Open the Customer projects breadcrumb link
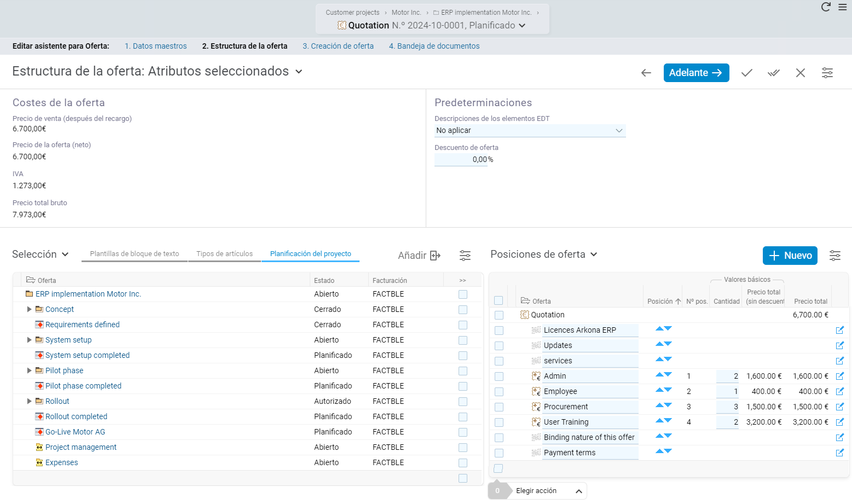 (352, 13)
